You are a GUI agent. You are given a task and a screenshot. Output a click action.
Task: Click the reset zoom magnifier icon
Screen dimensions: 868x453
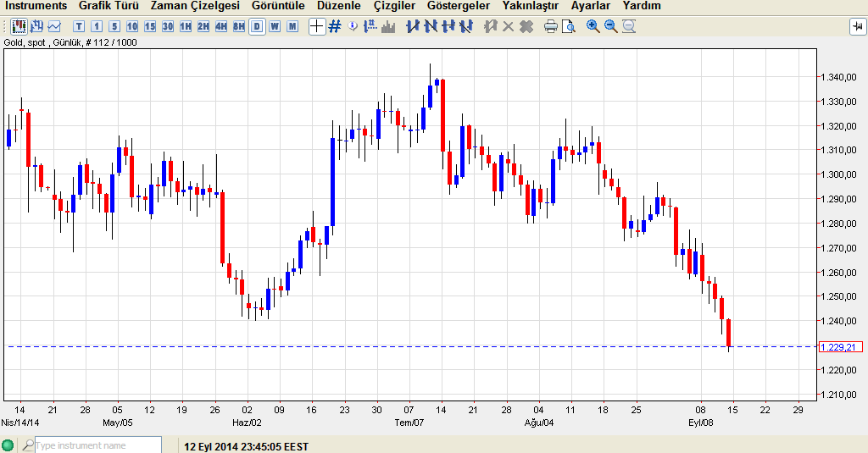(x=629, y=26)
